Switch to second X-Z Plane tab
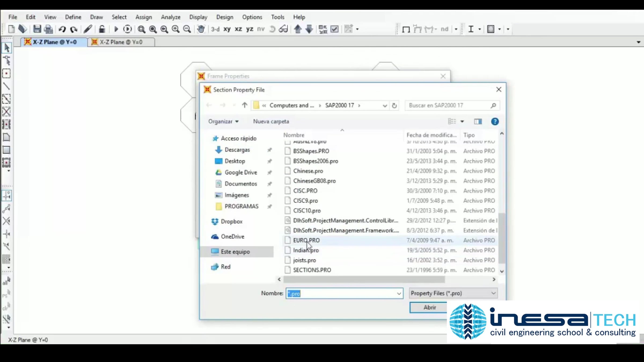 (121, 42)
